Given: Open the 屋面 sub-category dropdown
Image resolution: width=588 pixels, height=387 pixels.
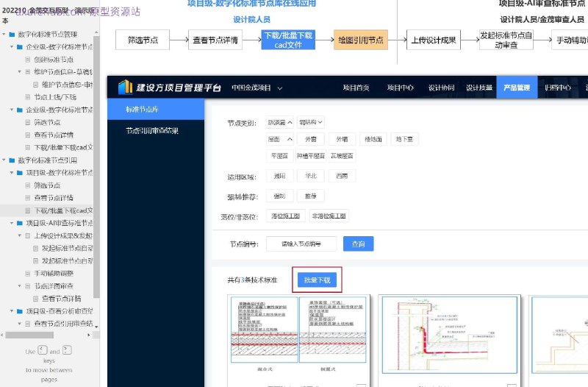Looking at the screenshot, I should (280, 139).
